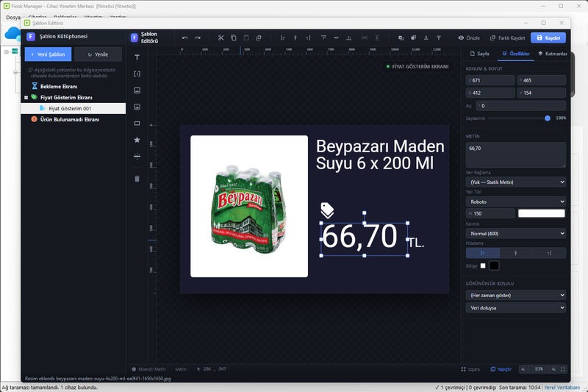Click the send backward layer icon
The image size is (588, 392).
coord(413,38)
